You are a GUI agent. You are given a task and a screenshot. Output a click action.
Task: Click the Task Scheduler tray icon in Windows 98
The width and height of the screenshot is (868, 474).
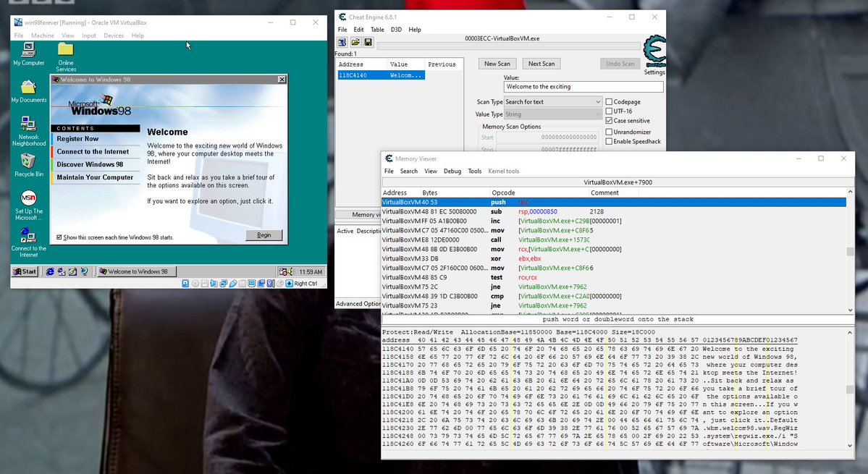click(x=283, y=271)
